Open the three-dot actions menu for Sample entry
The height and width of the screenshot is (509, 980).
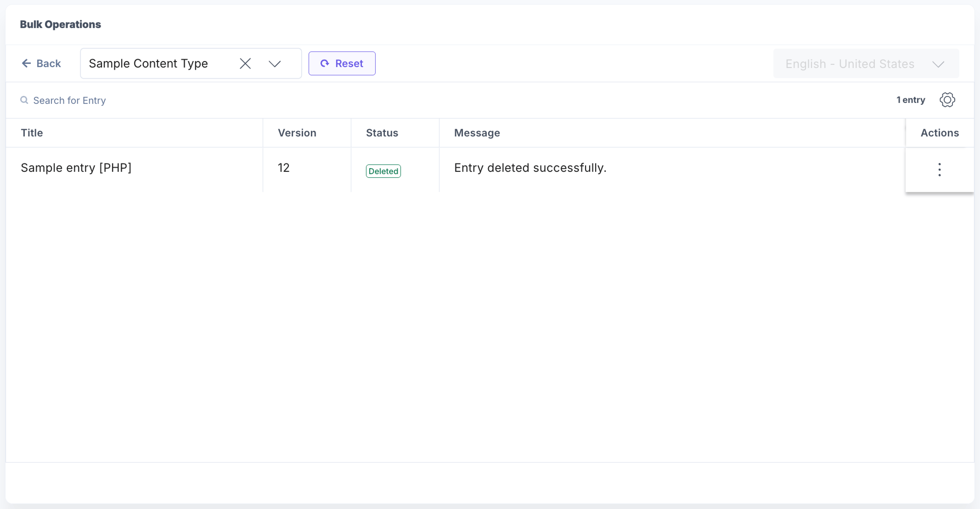point(939,169)
